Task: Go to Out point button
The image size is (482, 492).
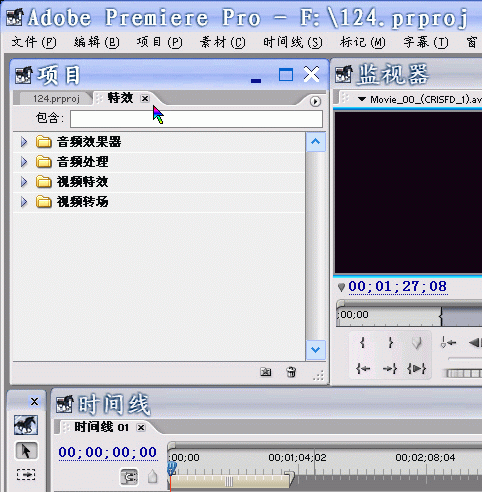Action: 390,369
